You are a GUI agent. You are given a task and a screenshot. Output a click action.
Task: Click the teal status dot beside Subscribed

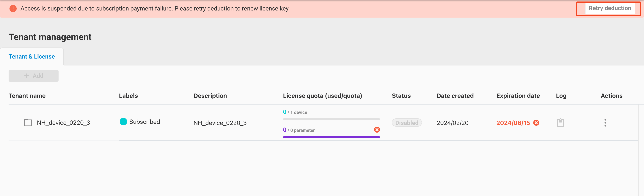tap(123, 122)
